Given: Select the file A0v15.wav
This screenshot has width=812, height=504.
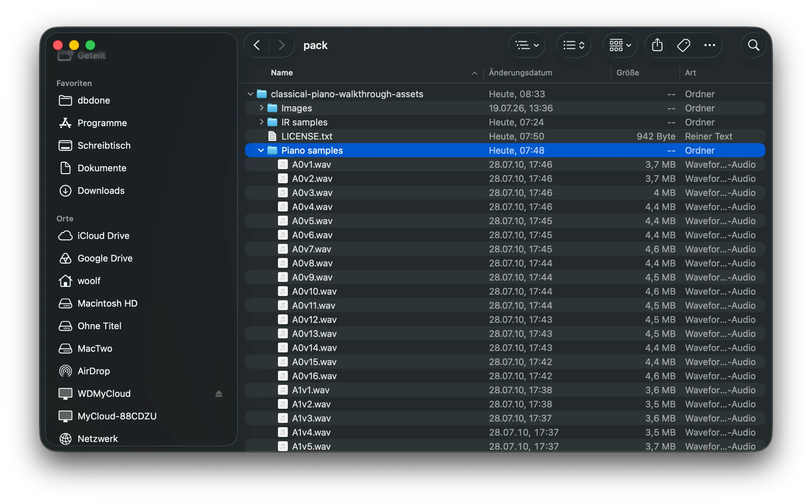Looking at the screenshot, I should pos(505,362).
